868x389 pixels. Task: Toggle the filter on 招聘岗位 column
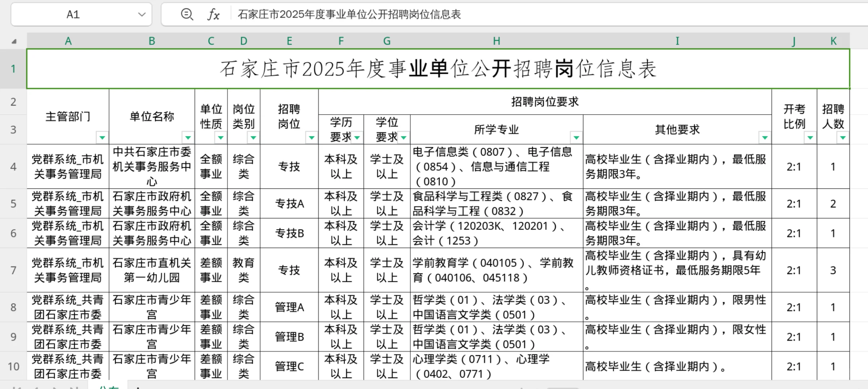pos(312,137)
